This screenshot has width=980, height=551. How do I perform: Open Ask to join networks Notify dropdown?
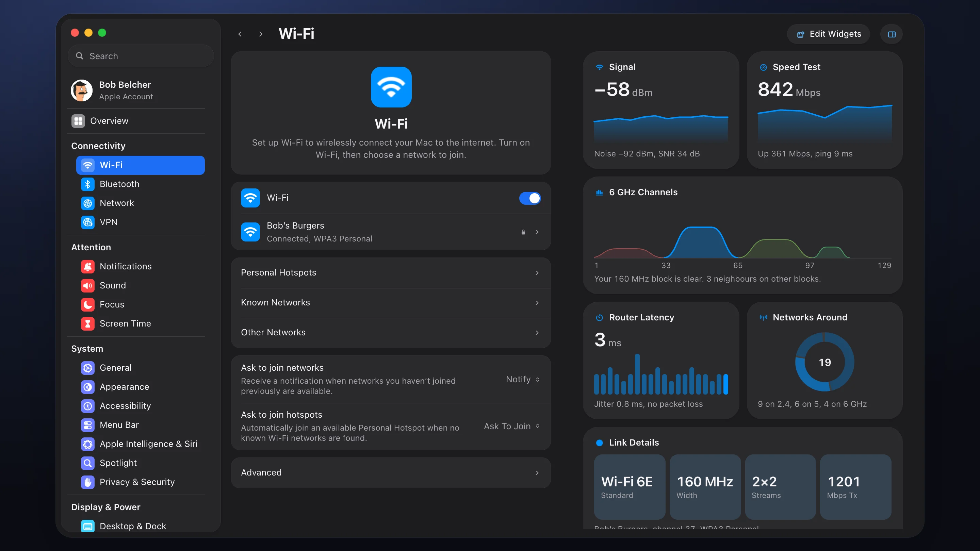coord(523,379)
